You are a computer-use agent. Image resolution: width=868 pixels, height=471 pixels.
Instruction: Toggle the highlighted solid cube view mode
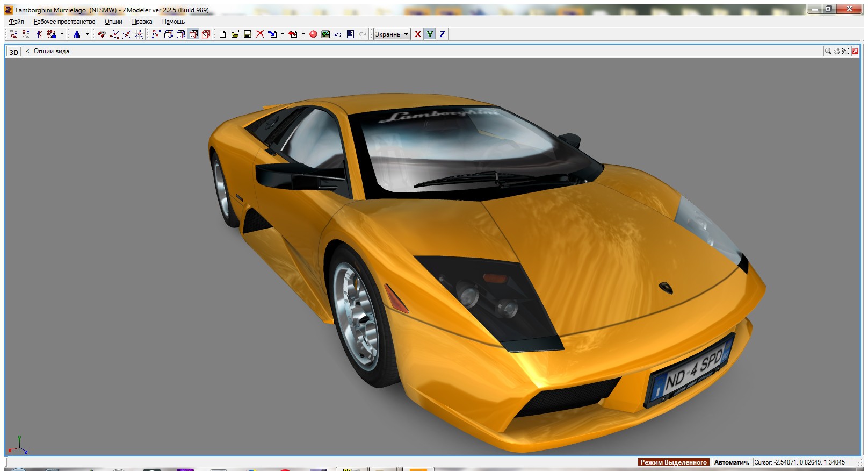tap(193, 34)
